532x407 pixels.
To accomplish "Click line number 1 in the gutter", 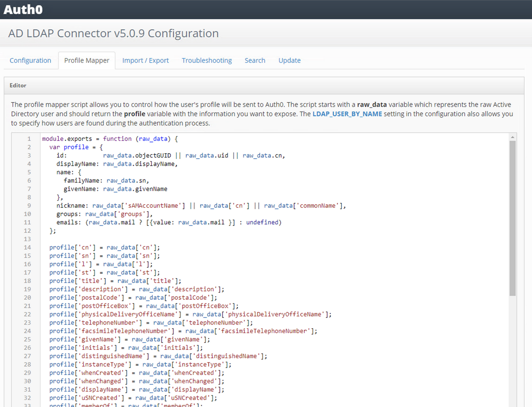I will [29, 139].
